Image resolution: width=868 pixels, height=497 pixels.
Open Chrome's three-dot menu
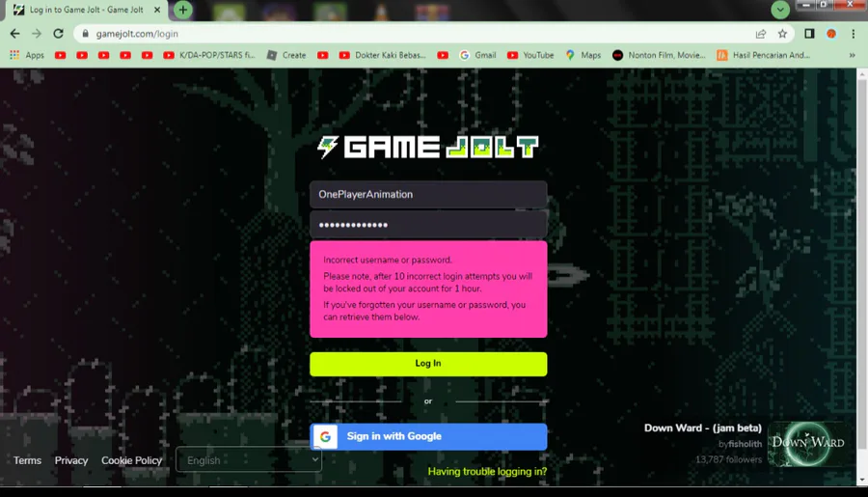tap(854, 34)
